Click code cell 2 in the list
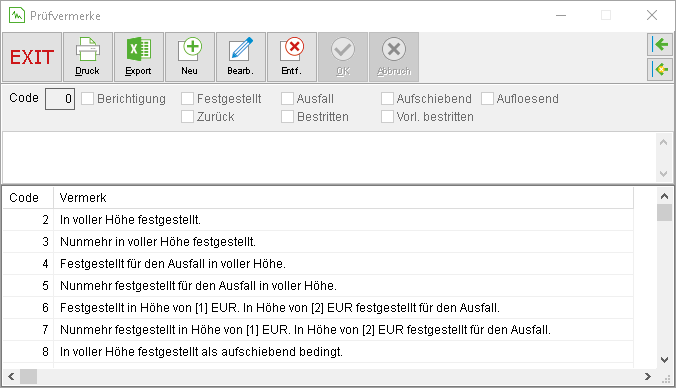The image size is (676, 388). coord(28,220)
